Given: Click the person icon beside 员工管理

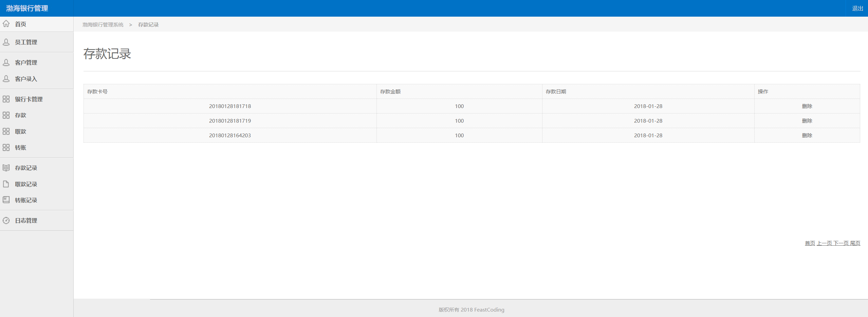Looking at the screenshot, I should coord(6,42).
